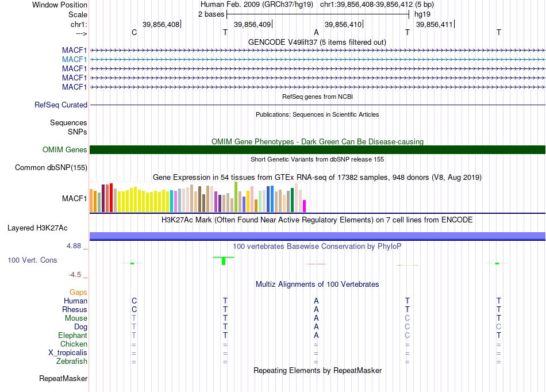The width and height of the screenshot is (546, 392).
Task: Click the 39,856,410 ruler position
Action: tap(343, 24)
